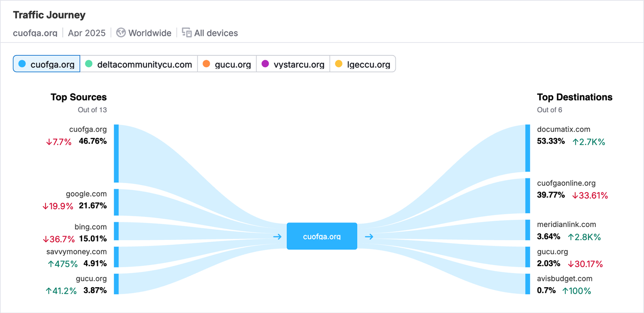Image resolution: width=644 pixels, height=313 pixels.
Task: Open cuofgaonline.org destination link
Action: click(x=566, y=183)
